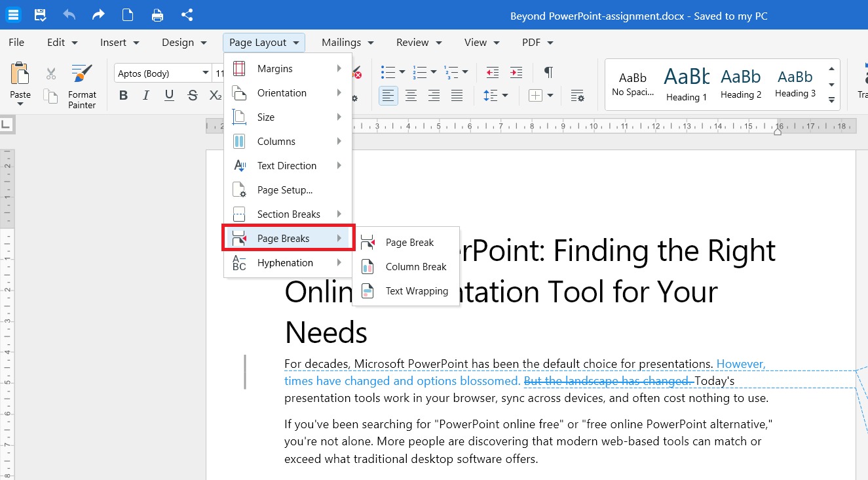Toggle bold formatting
868x480 pixels.
click(x=123, y=96)
